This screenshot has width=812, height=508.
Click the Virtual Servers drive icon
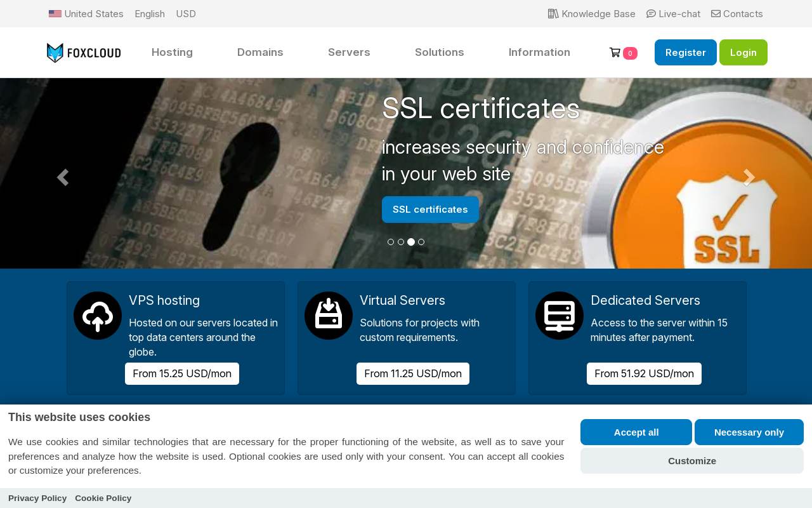329,316
